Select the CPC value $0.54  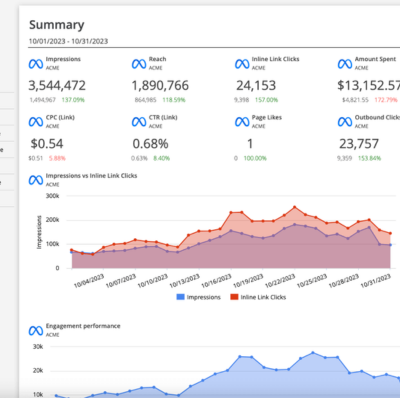pyautogui.click(x=47, y=144)
